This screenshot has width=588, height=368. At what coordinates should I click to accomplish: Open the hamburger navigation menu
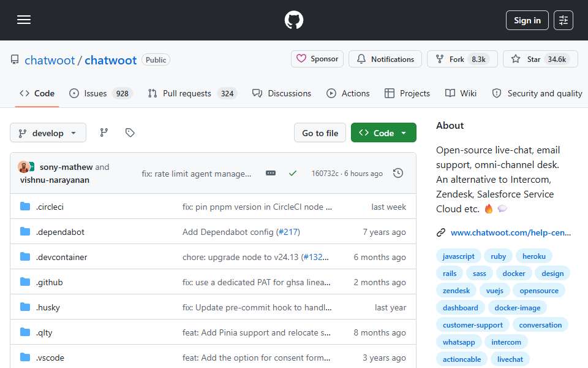coord(24,20)
